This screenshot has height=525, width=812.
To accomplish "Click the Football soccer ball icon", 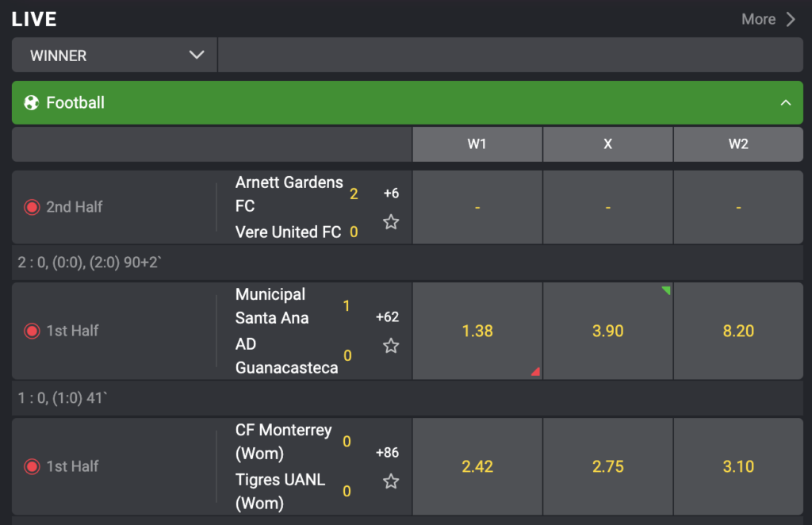I will tap(29, 102).
